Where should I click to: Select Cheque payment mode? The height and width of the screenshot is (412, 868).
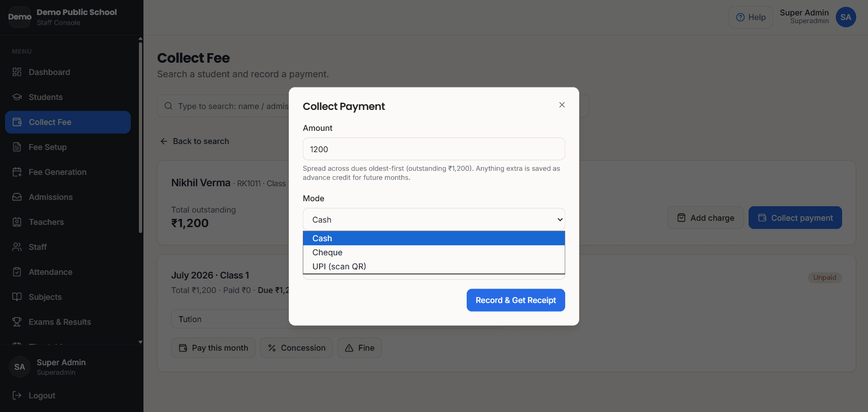434,253
